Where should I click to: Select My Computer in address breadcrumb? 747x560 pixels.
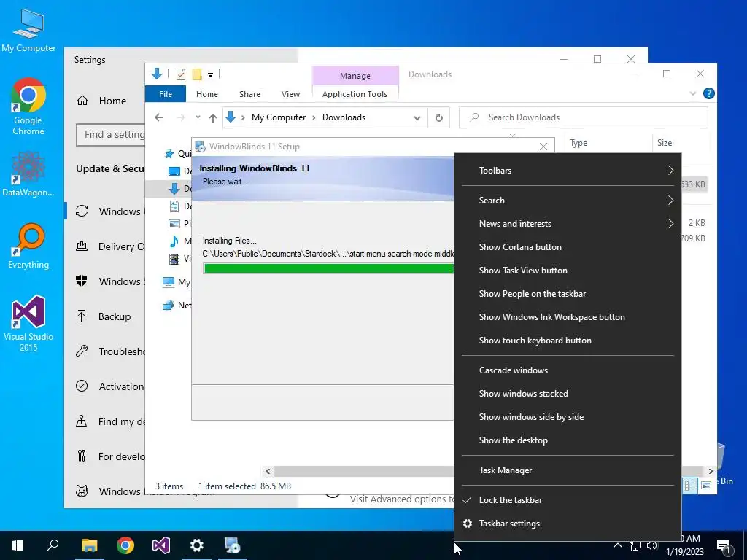click(279, 117)
